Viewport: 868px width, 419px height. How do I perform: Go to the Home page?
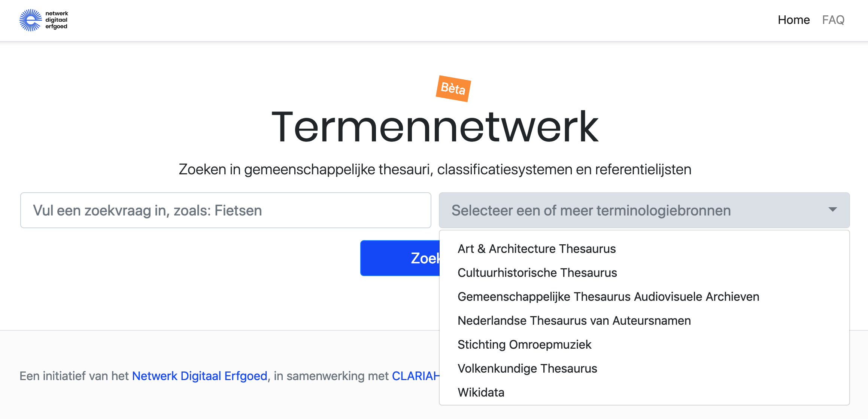tap(793, 20)
